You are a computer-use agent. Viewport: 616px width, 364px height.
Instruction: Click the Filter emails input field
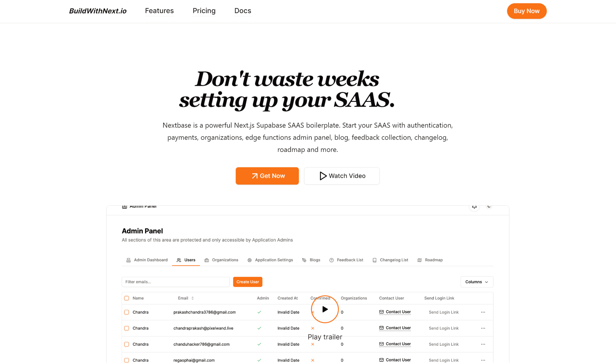point(175,282)
